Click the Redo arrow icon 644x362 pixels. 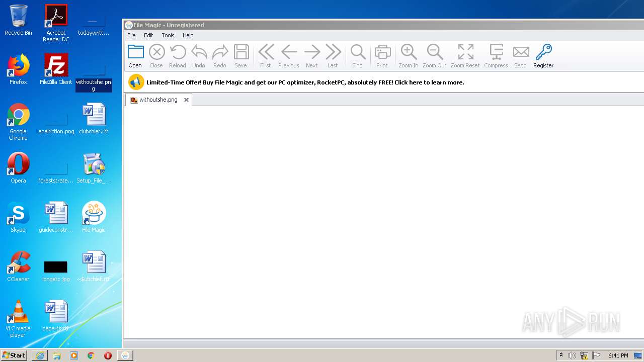[220, 52]
